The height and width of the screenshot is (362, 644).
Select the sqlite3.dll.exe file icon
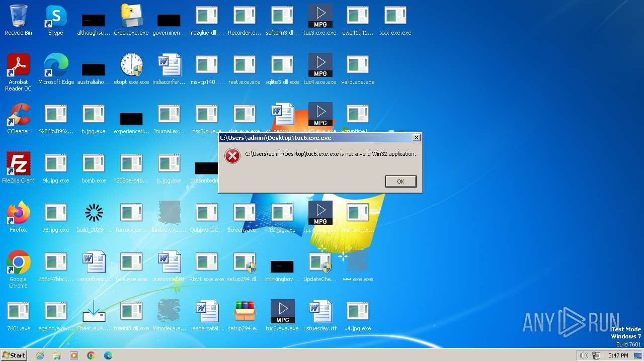pos(282,65)
